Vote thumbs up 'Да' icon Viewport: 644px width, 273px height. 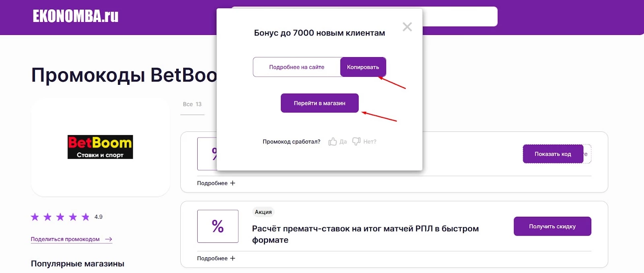tap(332, 142)
